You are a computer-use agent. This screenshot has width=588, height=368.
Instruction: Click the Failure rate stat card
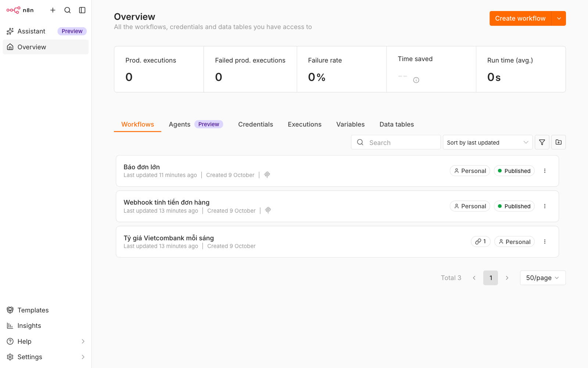342,69
